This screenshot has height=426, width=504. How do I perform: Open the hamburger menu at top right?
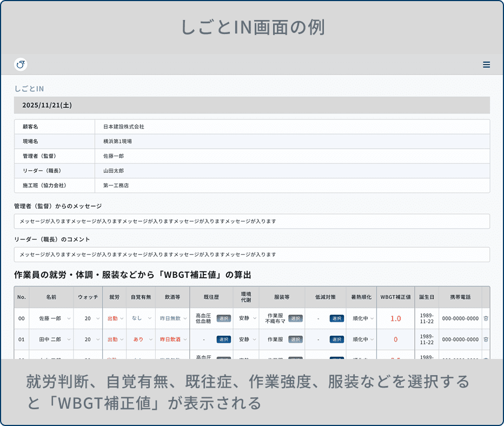click(486, 64)
